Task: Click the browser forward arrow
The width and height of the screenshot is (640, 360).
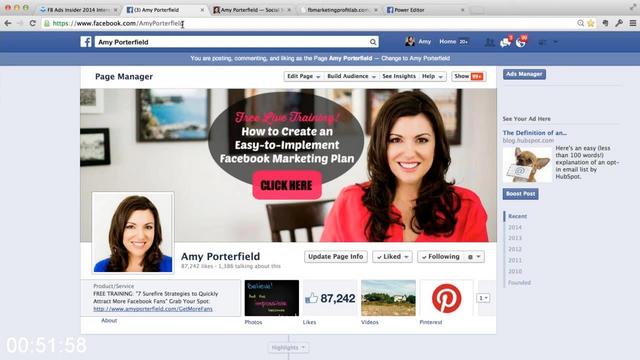Action: point(20,24)
